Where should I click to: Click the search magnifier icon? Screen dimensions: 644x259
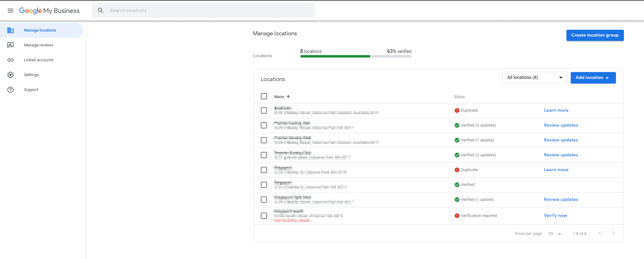pyautogui.click(x=100, y=11)
